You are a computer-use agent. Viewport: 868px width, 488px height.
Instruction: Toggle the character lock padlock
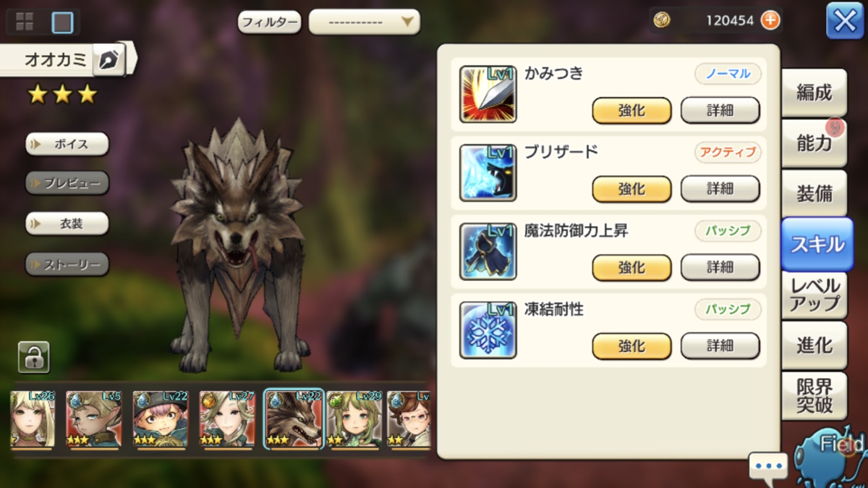click(33, 357)
